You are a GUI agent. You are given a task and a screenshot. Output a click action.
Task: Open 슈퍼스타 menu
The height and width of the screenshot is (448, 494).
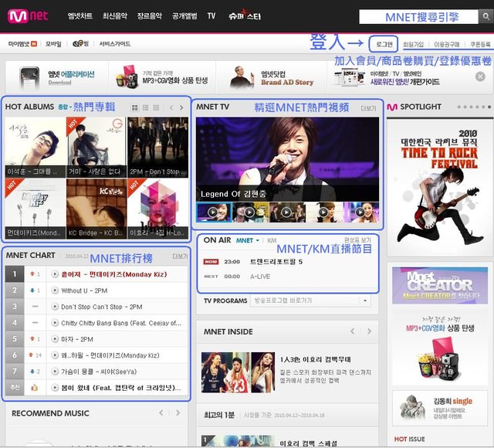245,15
